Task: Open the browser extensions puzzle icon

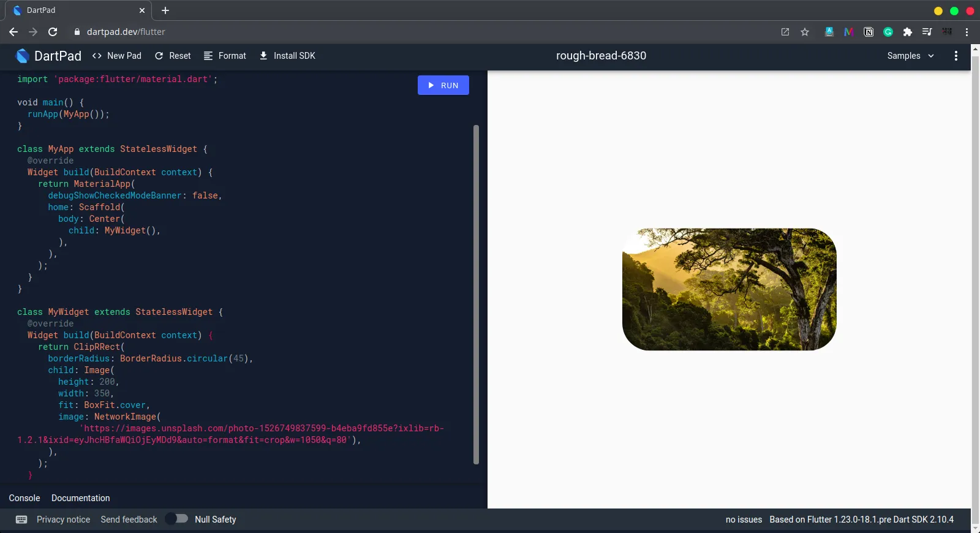Action: coord(908,32)
